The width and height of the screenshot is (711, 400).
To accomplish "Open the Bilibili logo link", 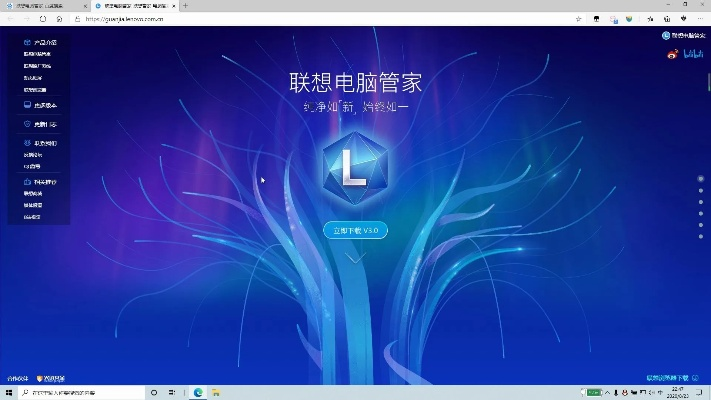I will click(693, 55).
